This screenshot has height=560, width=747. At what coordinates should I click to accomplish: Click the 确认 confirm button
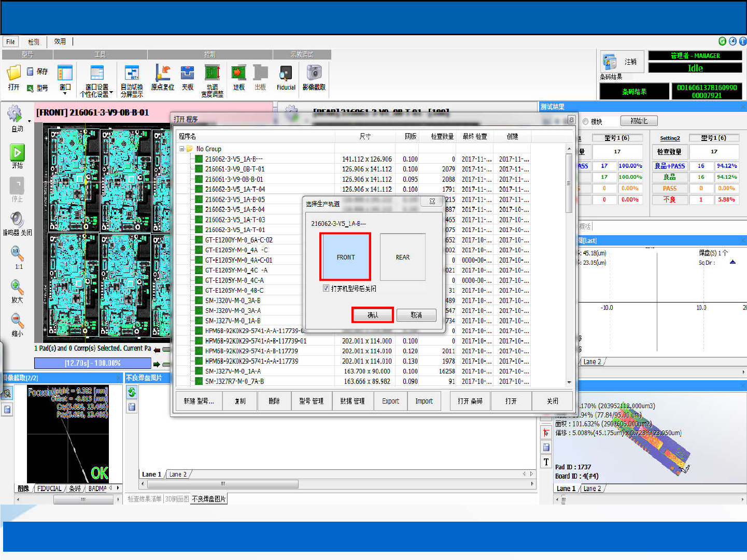tap(373, 315)
